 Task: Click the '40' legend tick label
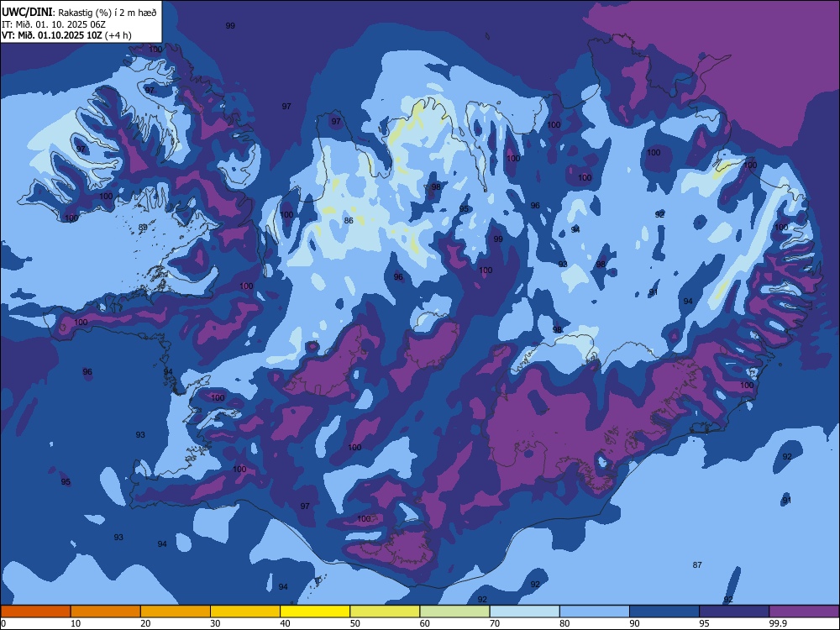point(285,623)
